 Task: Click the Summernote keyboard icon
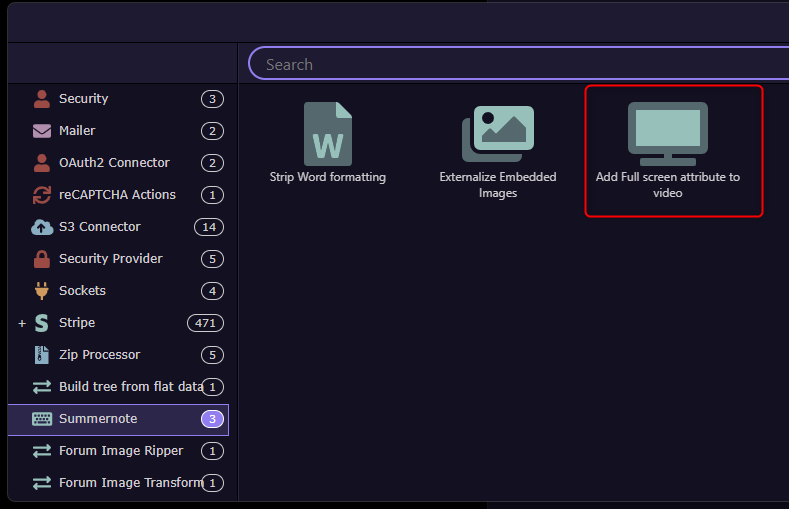[42, 419]
